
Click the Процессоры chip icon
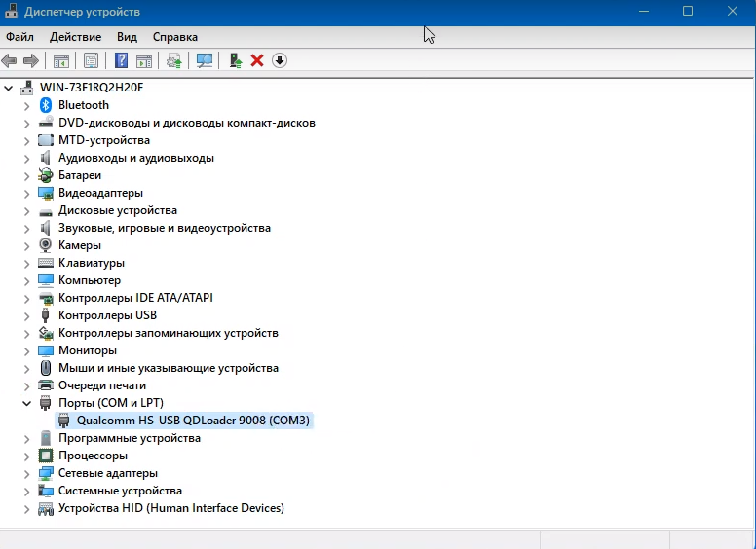[x=46, y=456]
